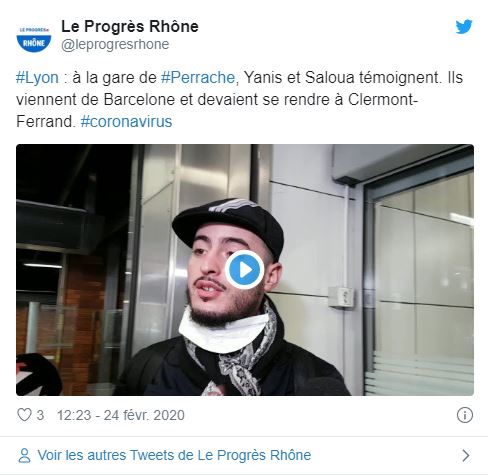Open tweet info circle icon
The width and height of the screenshot is (488, 475).
click(465, 415)
